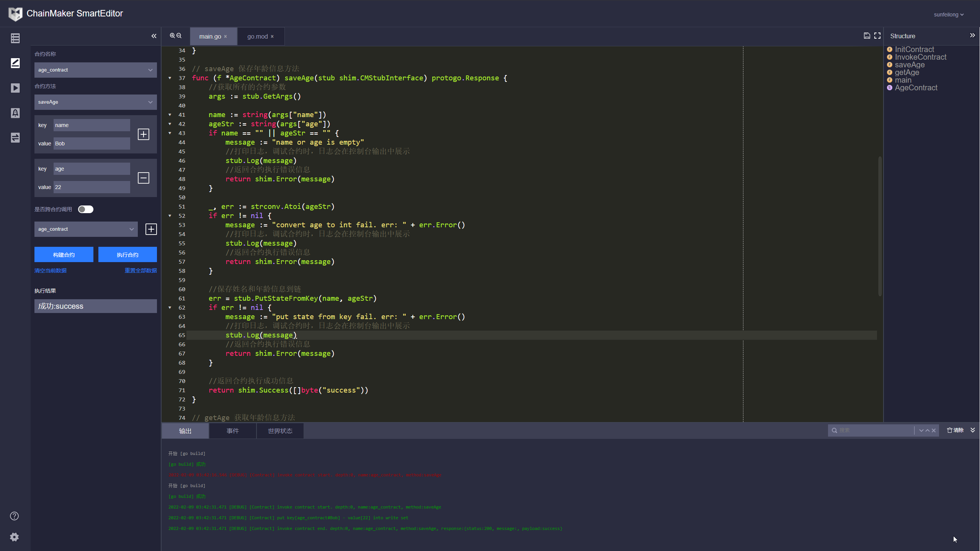Viewport: 980px width, 551px height.
Task: Open the settings gear icon
Action: tap(15, 537)
